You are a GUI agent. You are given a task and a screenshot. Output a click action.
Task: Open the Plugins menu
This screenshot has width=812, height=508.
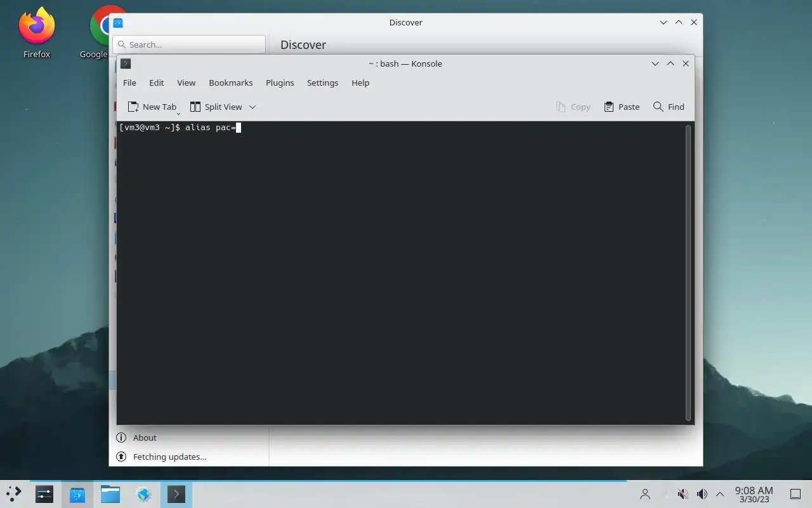pos(280,83)
